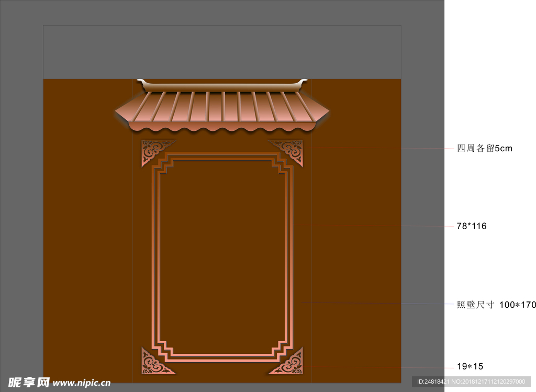Select the left upturned white roof ridge tip
This screenshot has width=536, height=392.
[141, 81]
